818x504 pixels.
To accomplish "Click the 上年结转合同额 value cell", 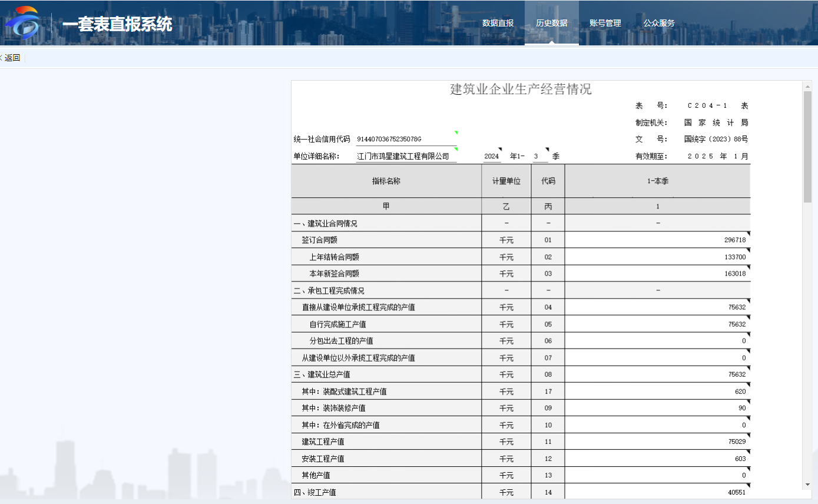I will coord(657,257).
